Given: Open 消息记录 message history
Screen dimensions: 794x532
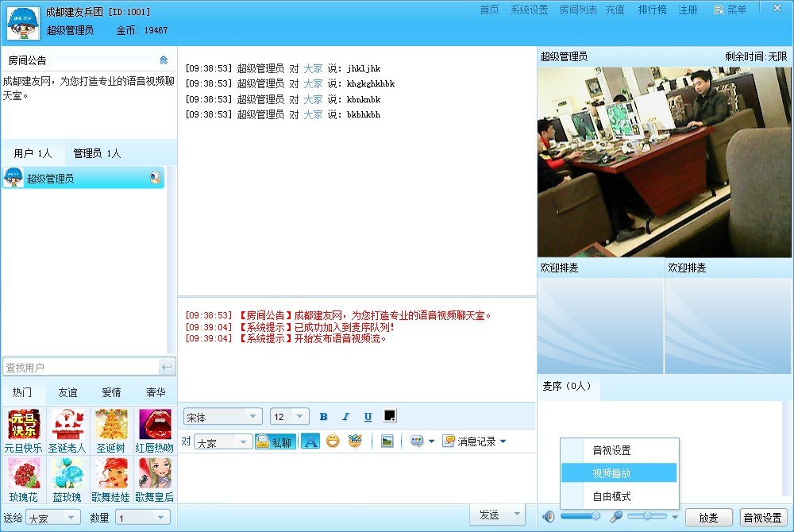Looking at the screenshot, I should coord(469,441).
